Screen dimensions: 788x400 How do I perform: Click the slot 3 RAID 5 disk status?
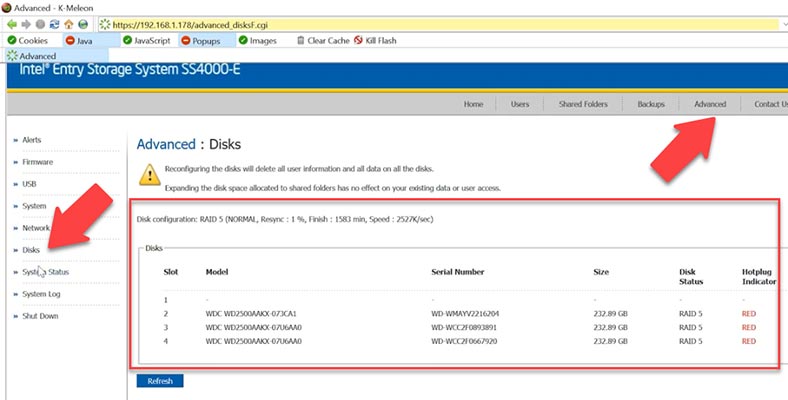click(691, 327)
